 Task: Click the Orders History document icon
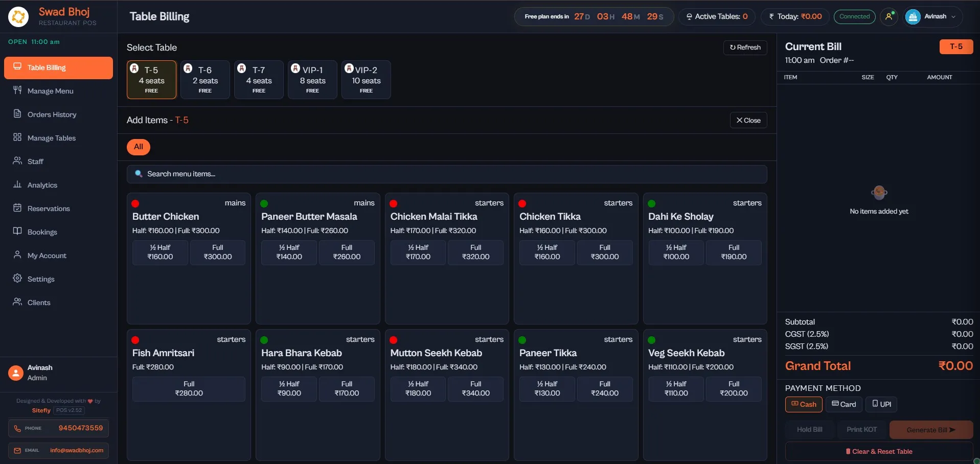pos(17,113)
